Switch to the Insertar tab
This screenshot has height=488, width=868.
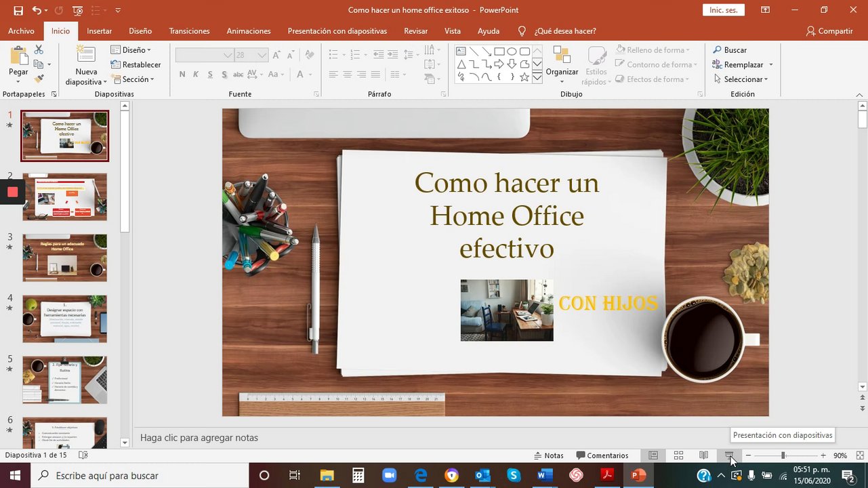(100, 31)
